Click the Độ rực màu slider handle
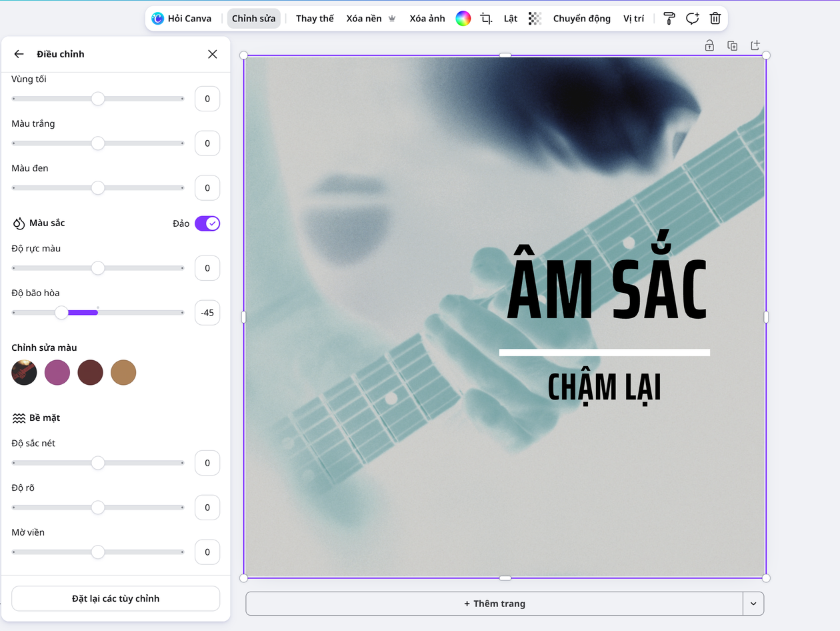 [x=98, y=268]
